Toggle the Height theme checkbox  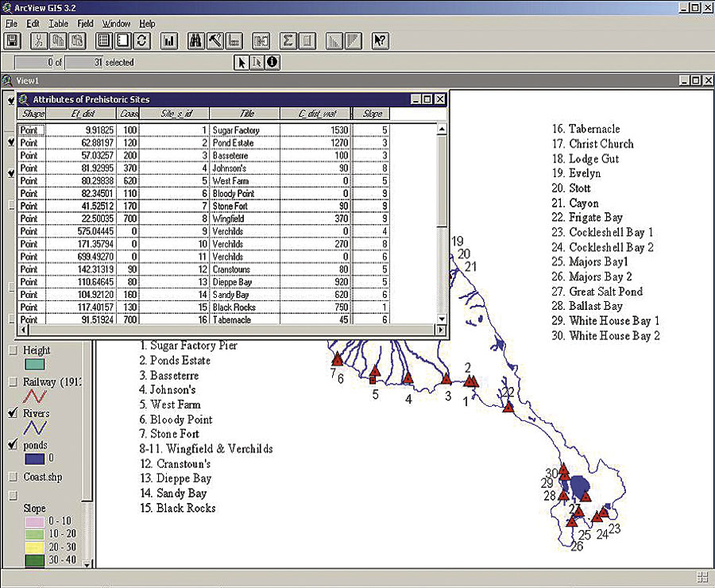tap(14, 350)
